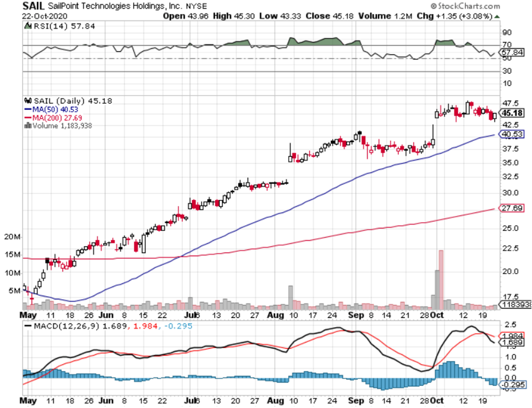
Task: Click the Sep label on MACD panel date axis
Action: click(x=356, y=401)
